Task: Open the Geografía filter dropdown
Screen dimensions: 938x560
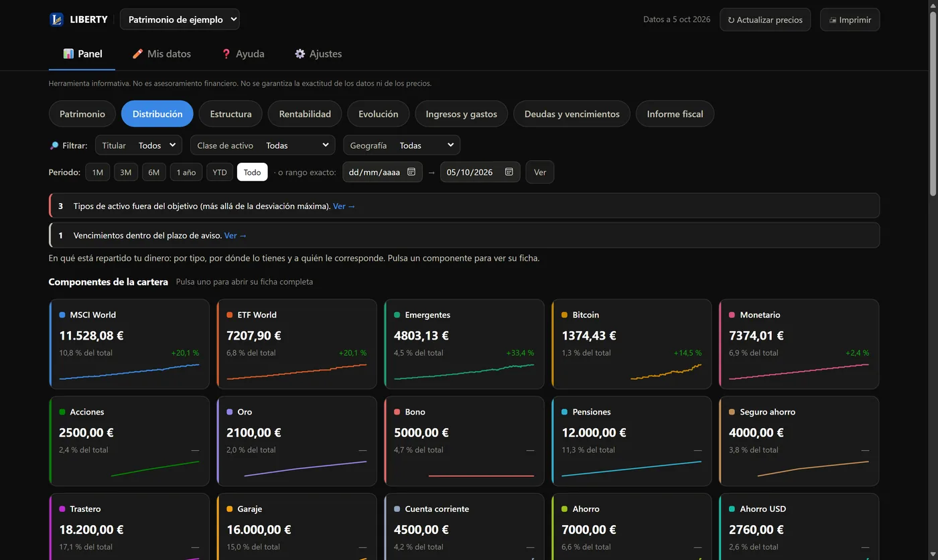Action: click(x=401, y=145)
